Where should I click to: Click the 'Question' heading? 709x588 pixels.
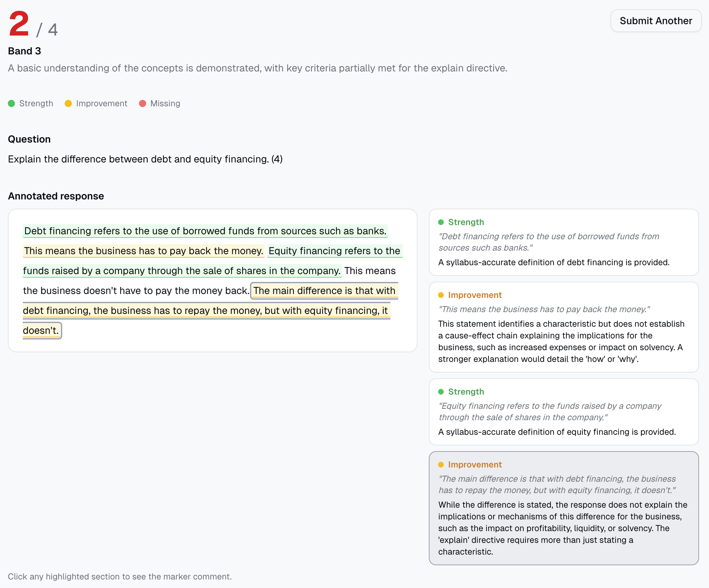29,139
